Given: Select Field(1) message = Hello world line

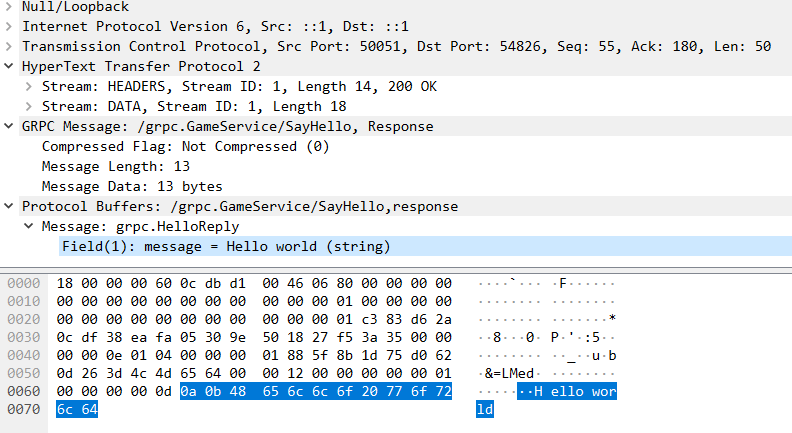Looking at the screenshot, I should [x=226, y=247].
